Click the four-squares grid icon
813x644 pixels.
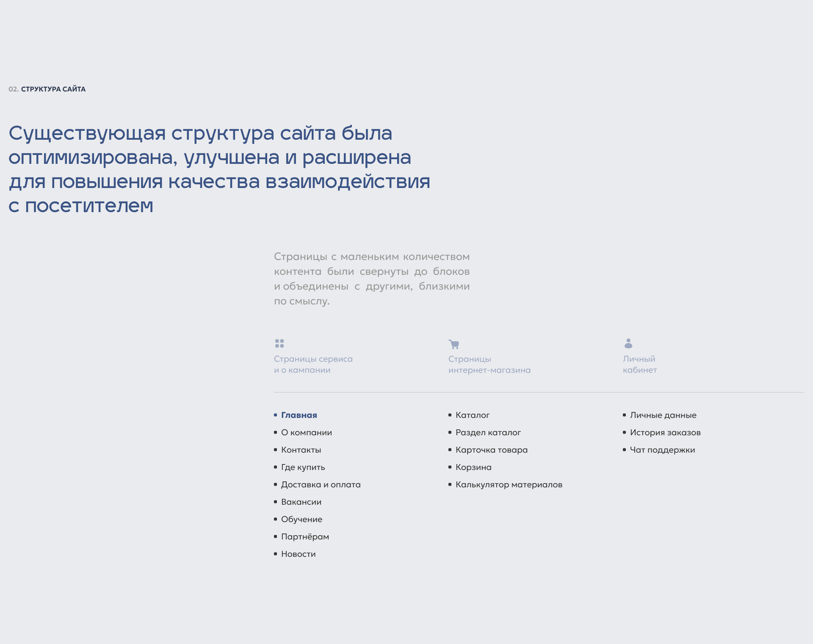point(279,343)
